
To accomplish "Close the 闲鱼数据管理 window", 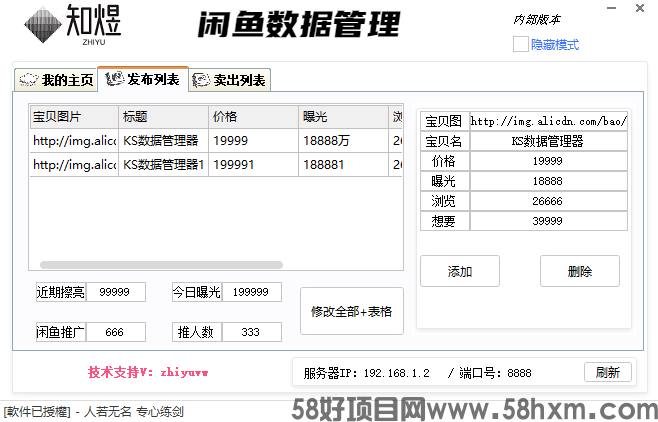I will [640, 8].
